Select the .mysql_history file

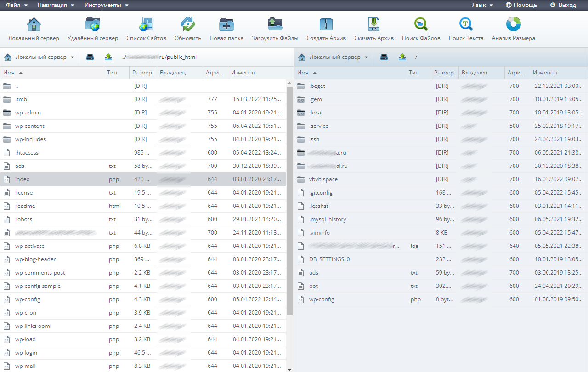(441, 219)
